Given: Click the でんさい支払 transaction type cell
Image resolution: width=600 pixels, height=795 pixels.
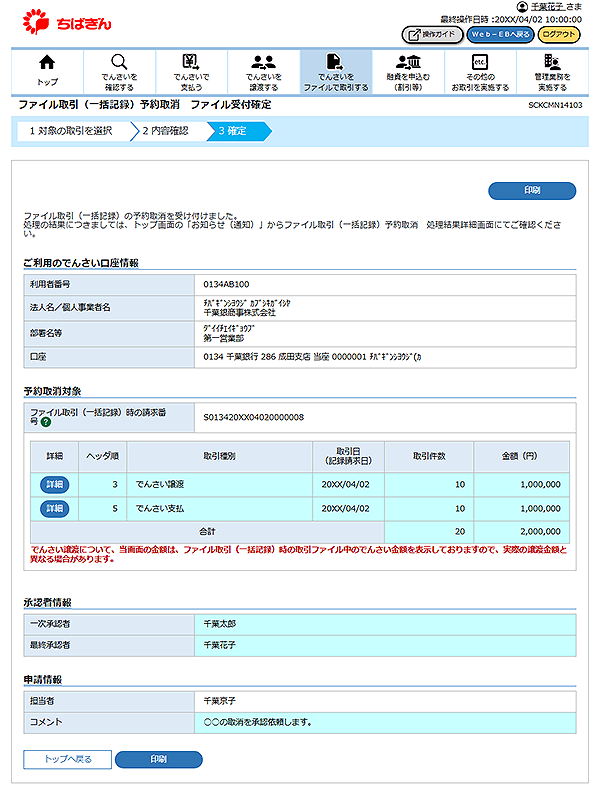Looking at the screenshot, I should point(220,509).
